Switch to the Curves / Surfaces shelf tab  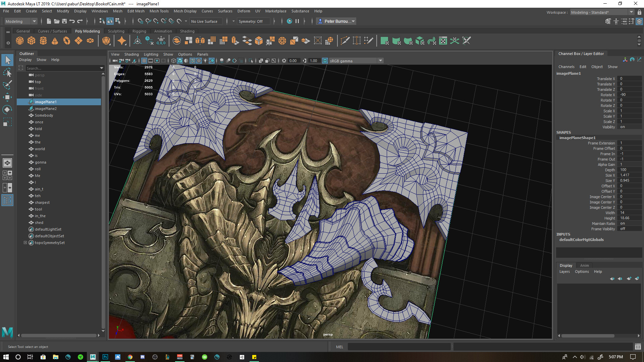coord(52,31)
